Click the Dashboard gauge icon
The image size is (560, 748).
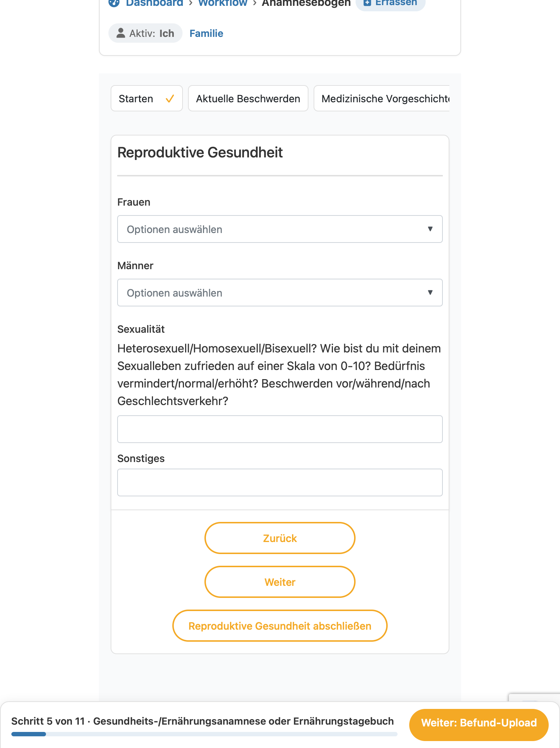pyautogui.click(x=114, y=3)
